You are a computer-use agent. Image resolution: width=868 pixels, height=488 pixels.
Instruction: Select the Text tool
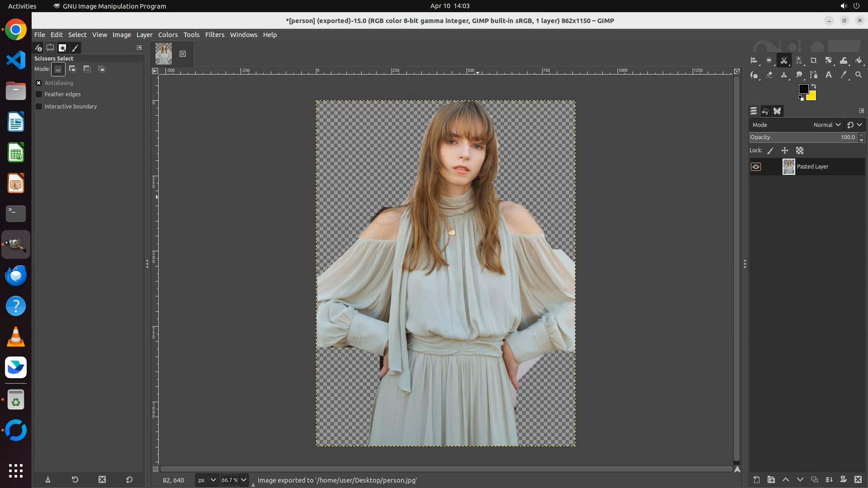829,75
